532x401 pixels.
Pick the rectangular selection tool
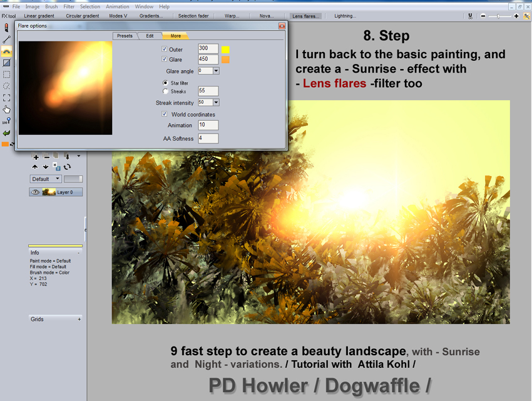pyautogui.click(x=6, y=75)
